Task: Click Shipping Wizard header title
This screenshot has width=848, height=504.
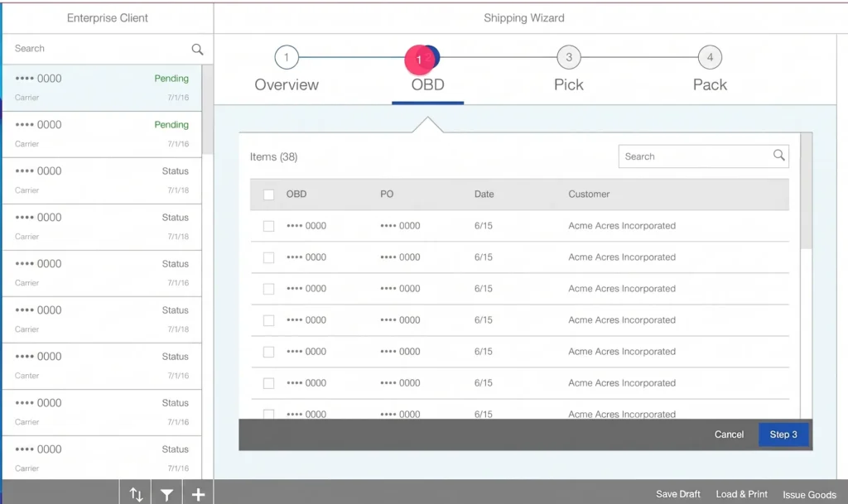Action: pyautogui.click(x=524, y=18)
